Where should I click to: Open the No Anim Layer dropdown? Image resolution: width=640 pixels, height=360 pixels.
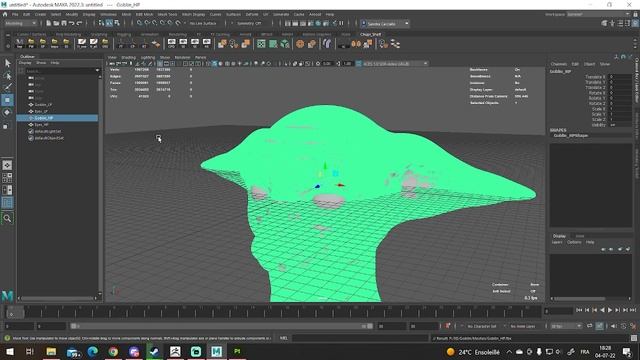(x=524, y=326)
